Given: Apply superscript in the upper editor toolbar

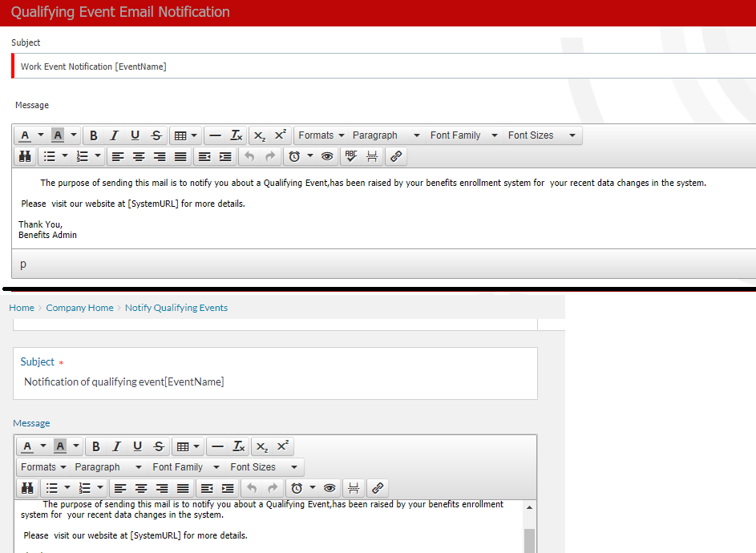Looking at the screenshot, I should tap(280, 135).
